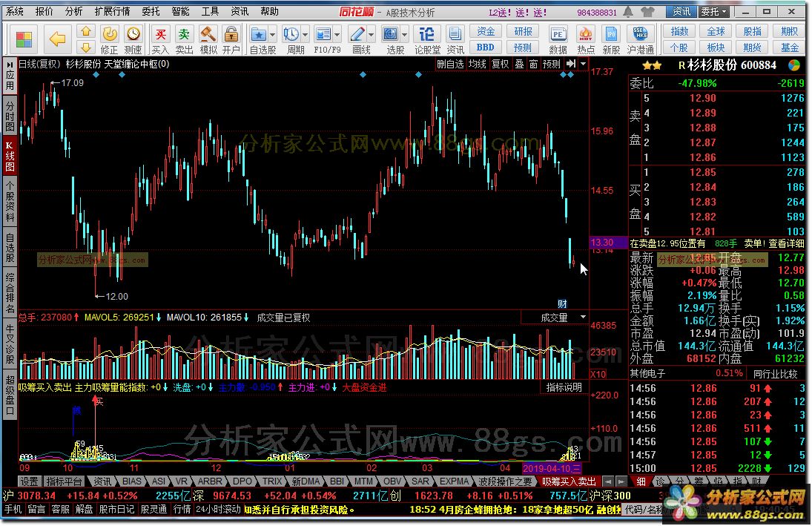812x526 pixels.
Task: Click the shirt skin icon in title bar
Action: (x=647, y=11)
